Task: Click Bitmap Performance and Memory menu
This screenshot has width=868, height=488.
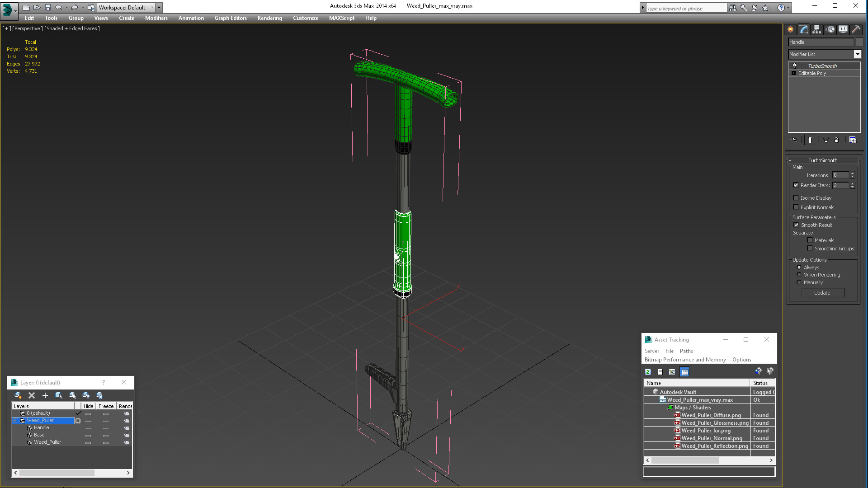Action: coord(685,360)
